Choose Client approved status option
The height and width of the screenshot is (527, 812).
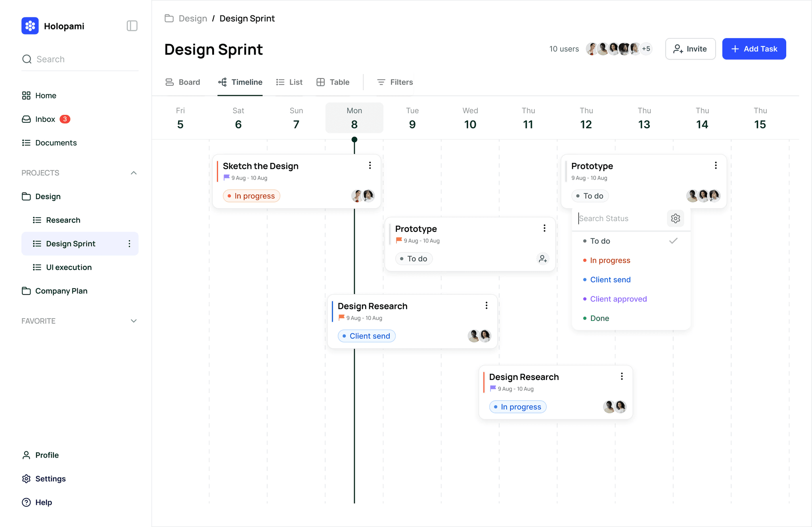(618, 299)
